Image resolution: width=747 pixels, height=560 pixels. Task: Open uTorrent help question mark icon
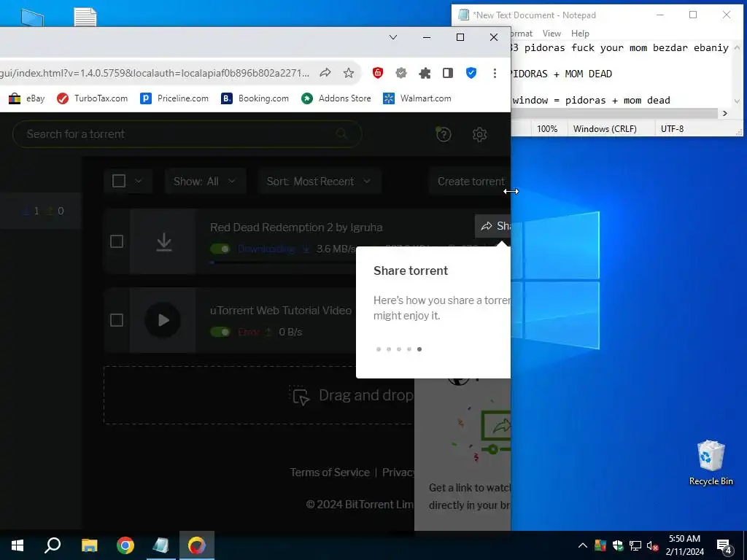pyautogui.click(x=444, y=135)
